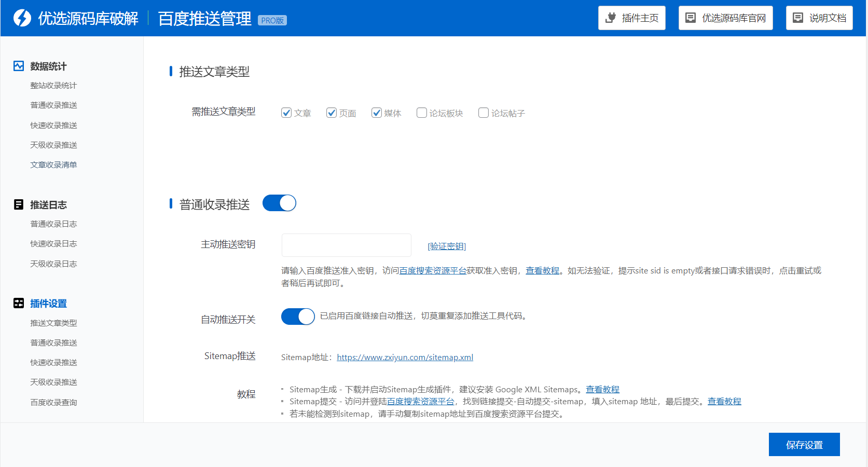Click the 数据统计 chart icon
The height and width of the screenshot is (467, 868).
19,66
